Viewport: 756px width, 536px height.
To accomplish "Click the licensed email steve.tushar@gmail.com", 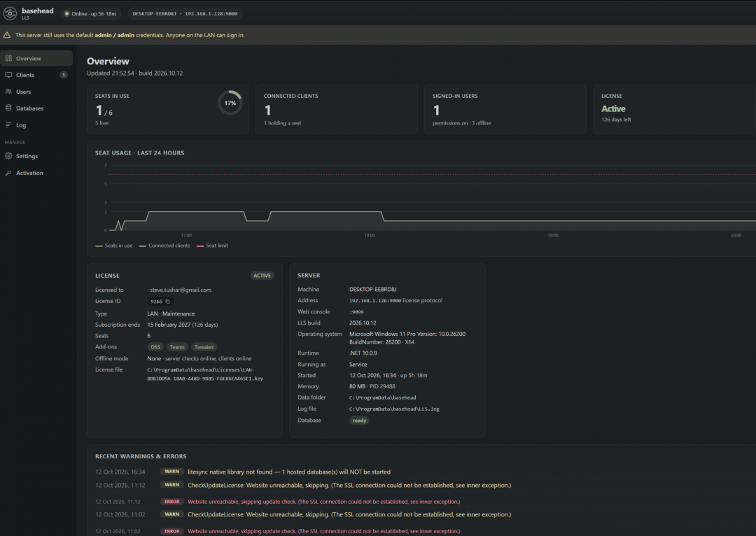I will point(181,290).
